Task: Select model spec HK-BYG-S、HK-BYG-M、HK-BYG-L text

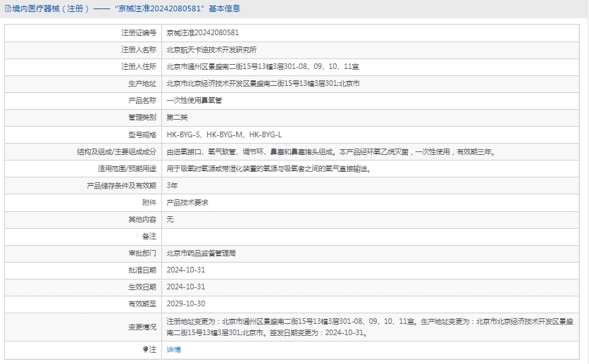Action: point(224,134)
